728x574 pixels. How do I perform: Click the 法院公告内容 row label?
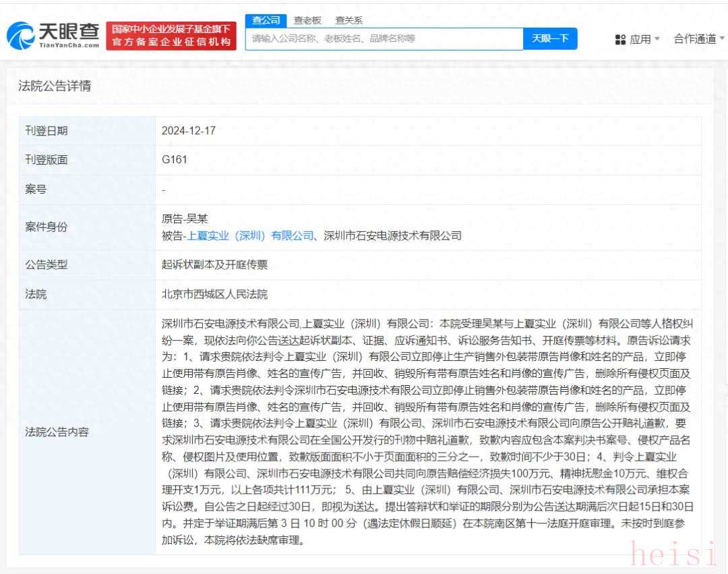point(57,432)
